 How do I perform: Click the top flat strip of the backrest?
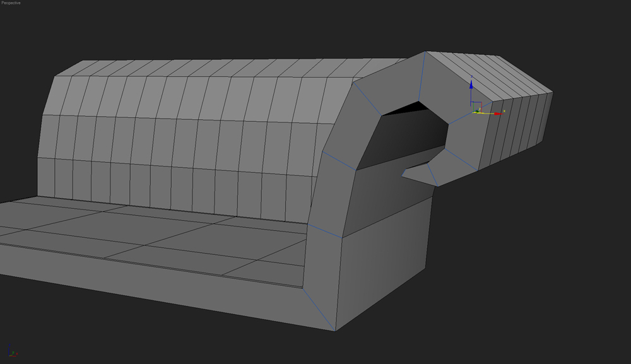click(221, 68)
